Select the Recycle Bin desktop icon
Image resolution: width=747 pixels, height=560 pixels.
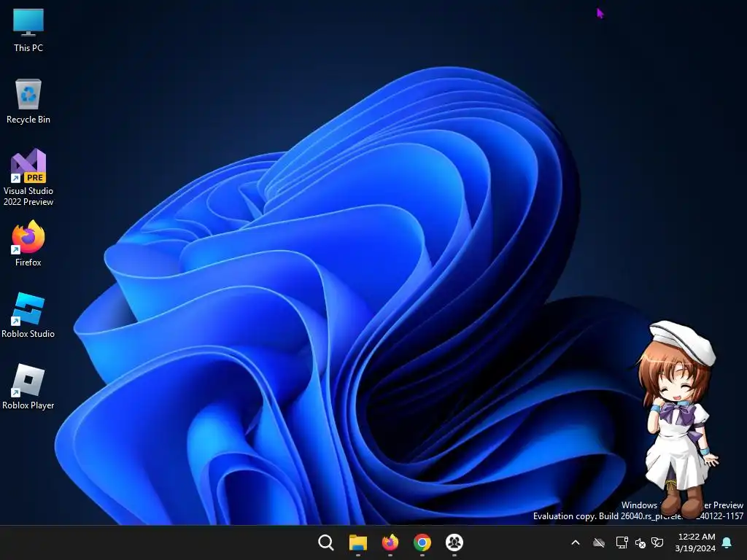pos(28,101)
